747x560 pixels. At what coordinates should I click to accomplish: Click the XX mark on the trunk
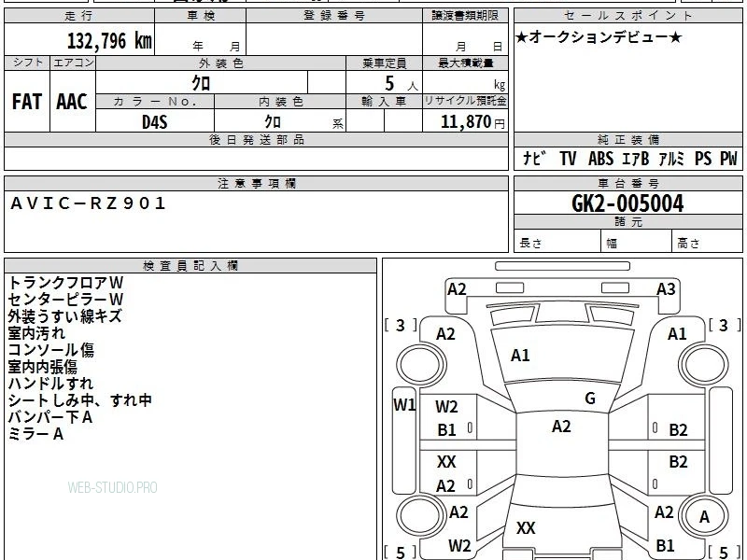(526, 527)
